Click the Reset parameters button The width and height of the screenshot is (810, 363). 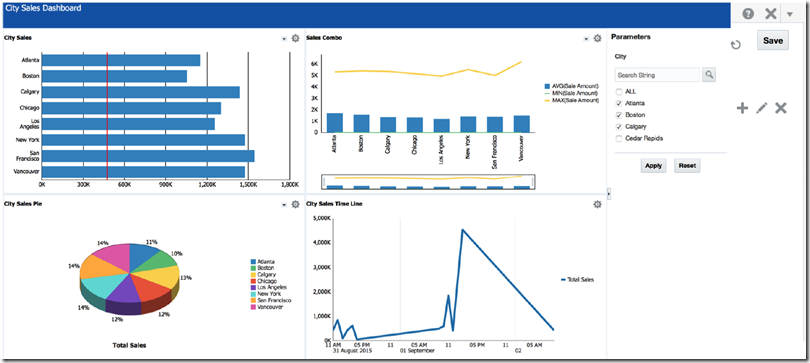pyautogui.click(x=687, y=166)
